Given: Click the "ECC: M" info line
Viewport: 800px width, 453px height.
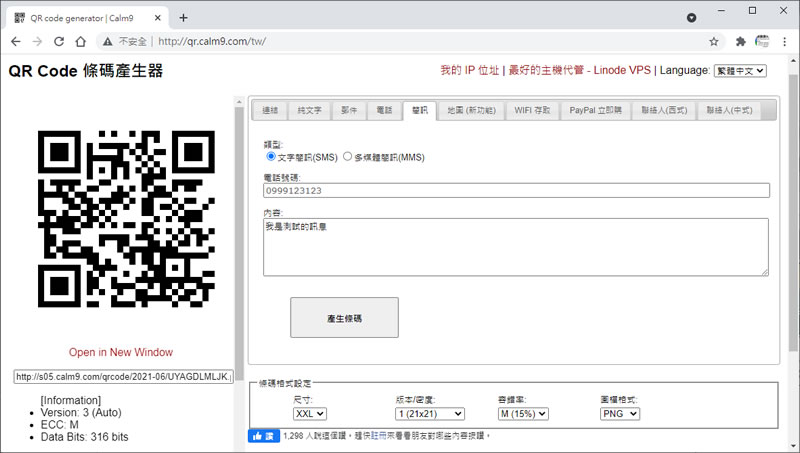Looking at the screenshot, I should tap(60, 424).
